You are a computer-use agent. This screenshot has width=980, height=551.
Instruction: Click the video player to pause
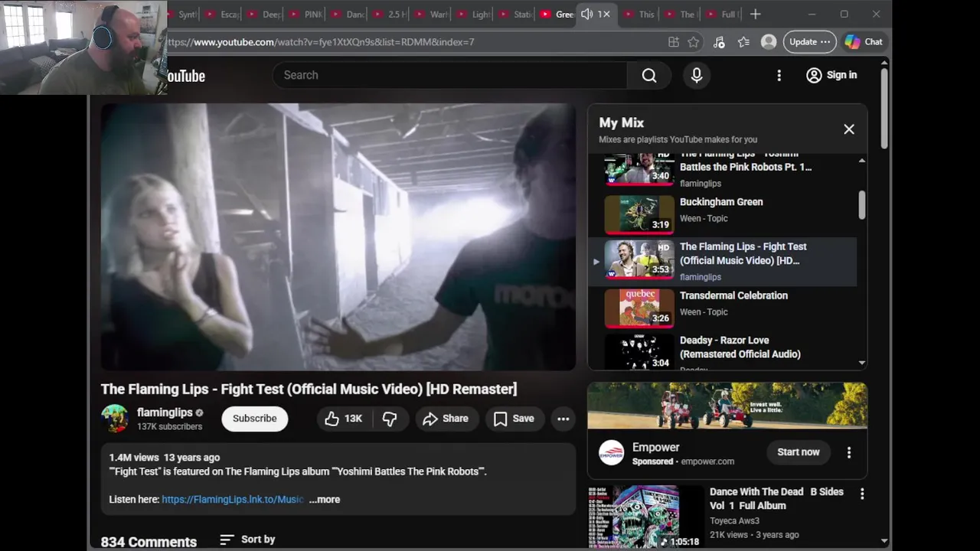338,237
